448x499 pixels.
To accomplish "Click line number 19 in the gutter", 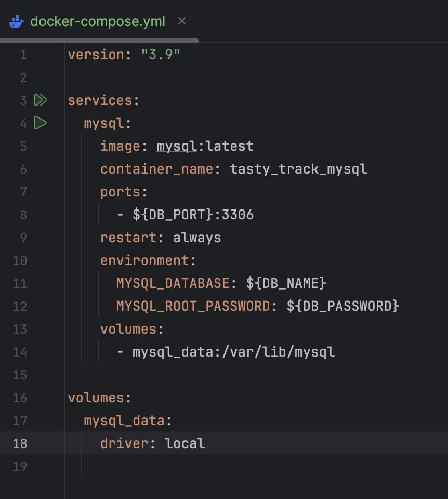I will [x=20, y=467].
